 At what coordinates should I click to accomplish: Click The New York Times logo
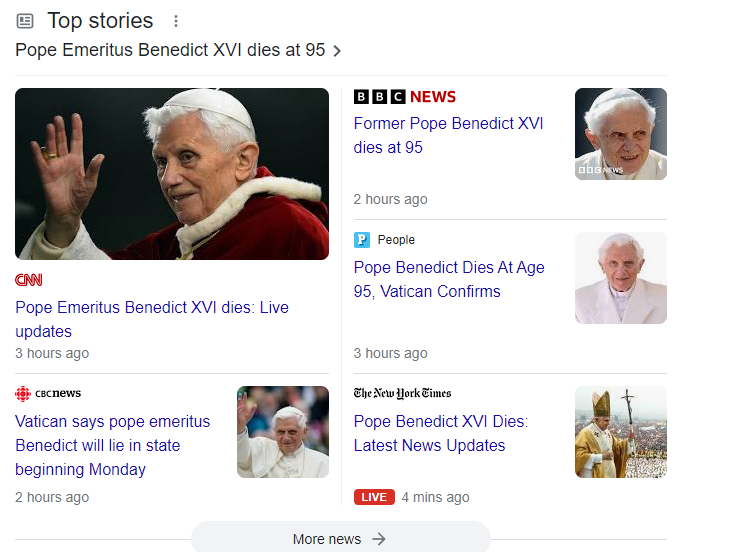(402, 393)
